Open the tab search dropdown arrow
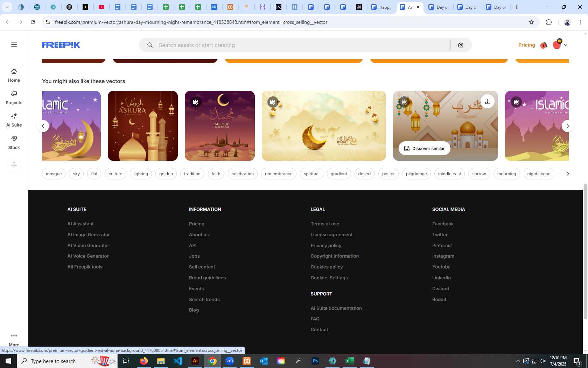Viewport: 588px width, 368px height. pyautogui.click(x=7, y=7)
